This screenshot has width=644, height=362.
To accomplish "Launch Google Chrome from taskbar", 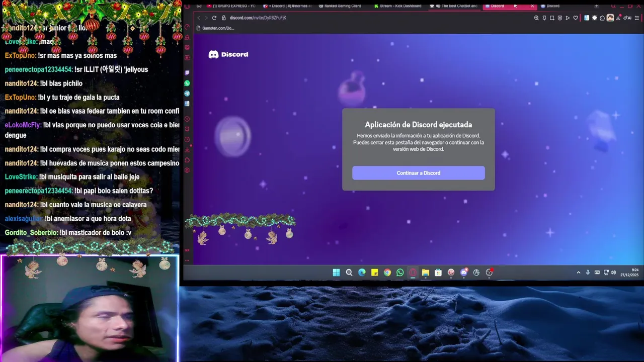I will 387,273.
